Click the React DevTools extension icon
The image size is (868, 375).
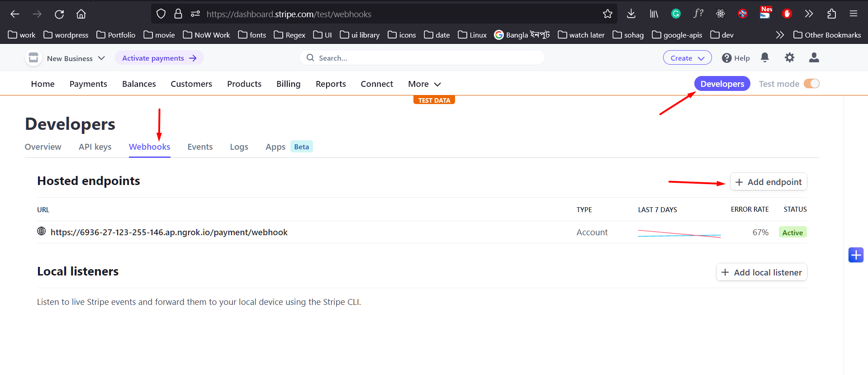[x=721, y=14]
